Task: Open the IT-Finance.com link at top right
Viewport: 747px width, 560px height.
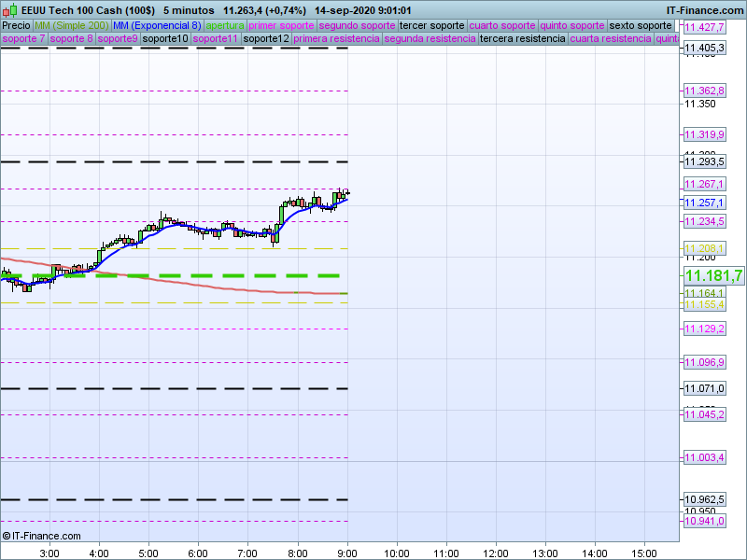Action: pyautogui.click(x=704, y=9)
